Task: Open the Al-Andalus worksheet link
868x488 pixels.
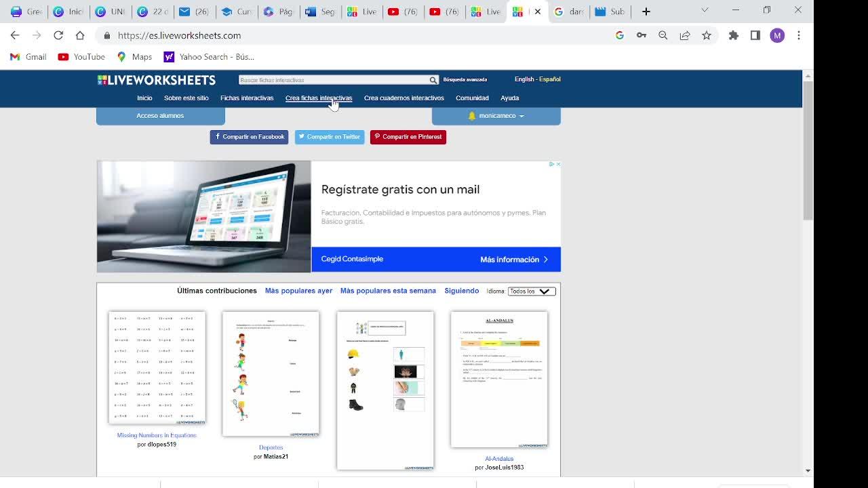Action: tap(499, 459)
